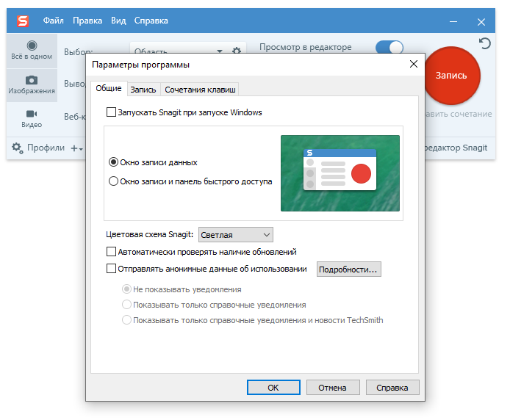
Task: Check Автоматически проверять наличие обновлений
Action: [x=111, y=252]
